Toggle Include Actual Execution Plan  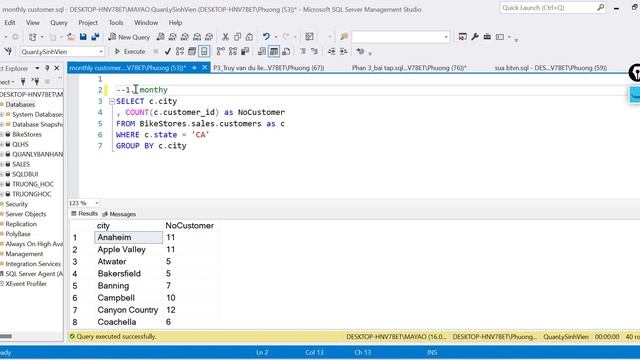[221, 51]
